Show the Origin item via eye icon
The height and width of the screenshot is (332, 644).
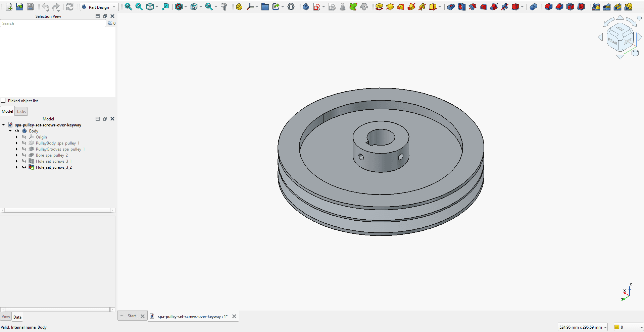click(x=24, y=137)
